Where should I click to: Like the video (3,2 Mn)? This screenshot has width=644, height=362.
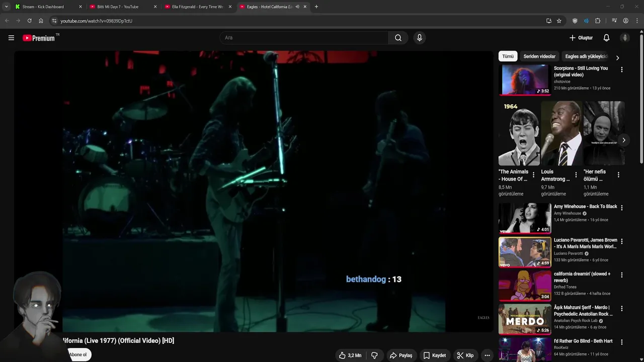click(350, 355)
